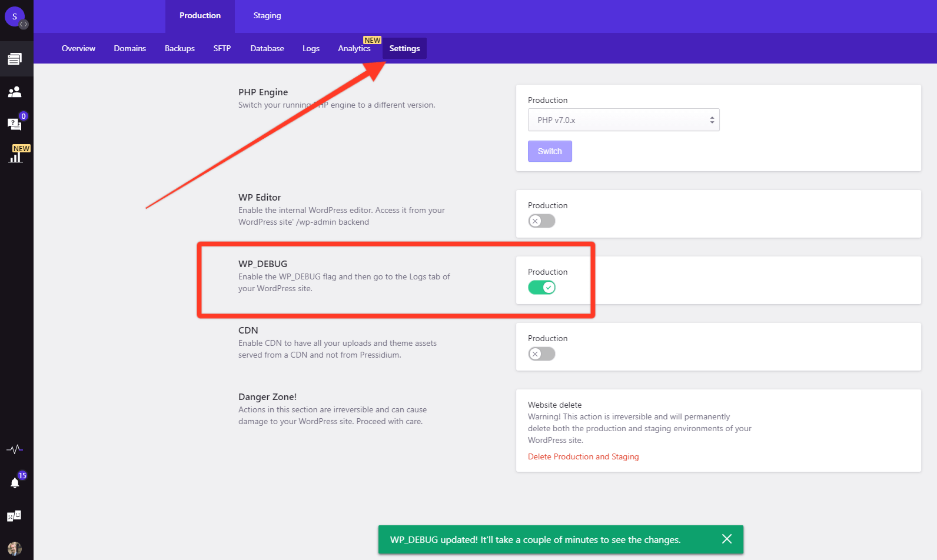Open the websites list sidebar icon
The image size is (937, 560).
[x=15, y=59]
